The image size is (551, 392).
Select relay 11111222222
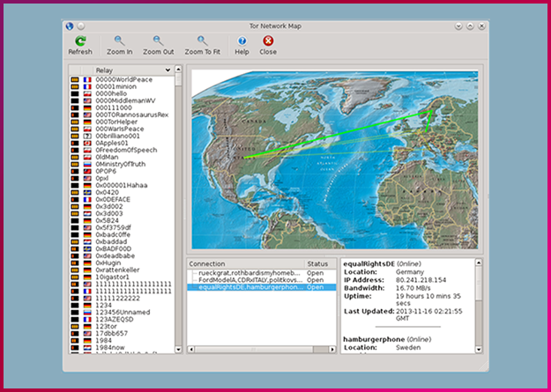pos(118,299)
